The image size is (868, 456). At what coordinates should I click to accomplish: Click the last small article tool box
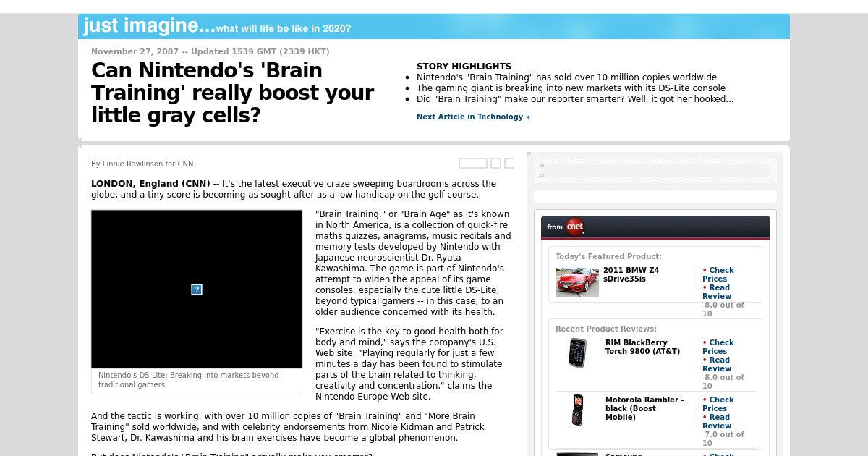(x=509, y=164)
